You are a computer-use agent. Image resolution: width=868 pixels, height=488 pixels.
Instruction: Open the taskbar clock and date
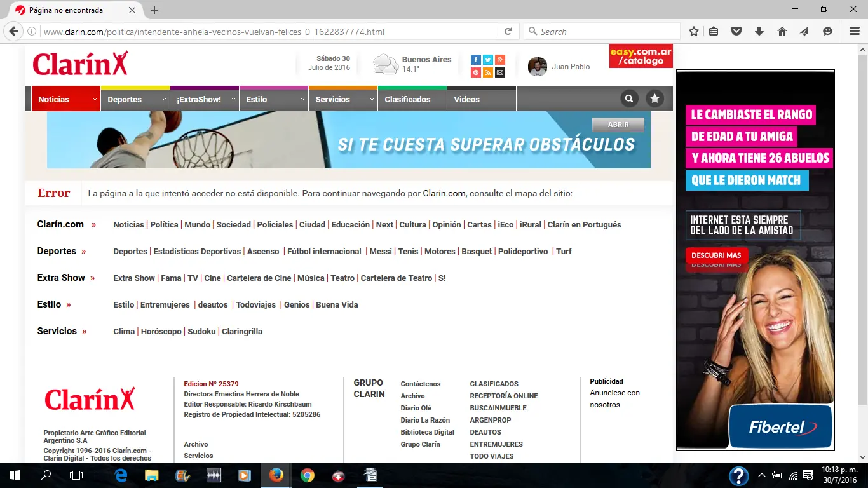[x=839, y=475]
